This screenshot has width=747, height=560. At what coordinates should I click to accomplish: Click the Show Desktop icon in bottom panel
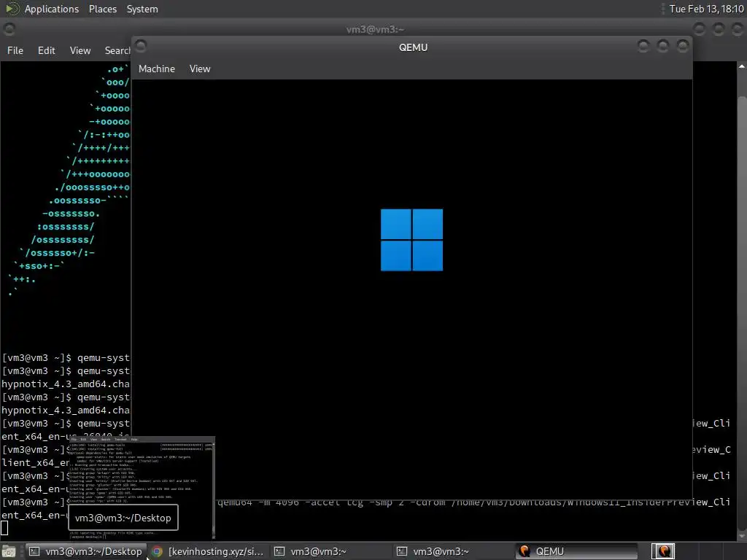click(9, 551)
